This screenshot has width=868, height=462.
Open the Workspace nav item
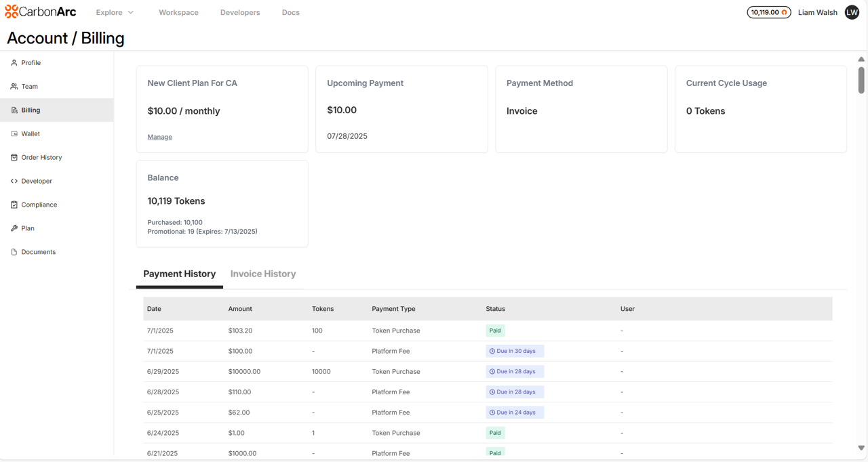[178, 12]
